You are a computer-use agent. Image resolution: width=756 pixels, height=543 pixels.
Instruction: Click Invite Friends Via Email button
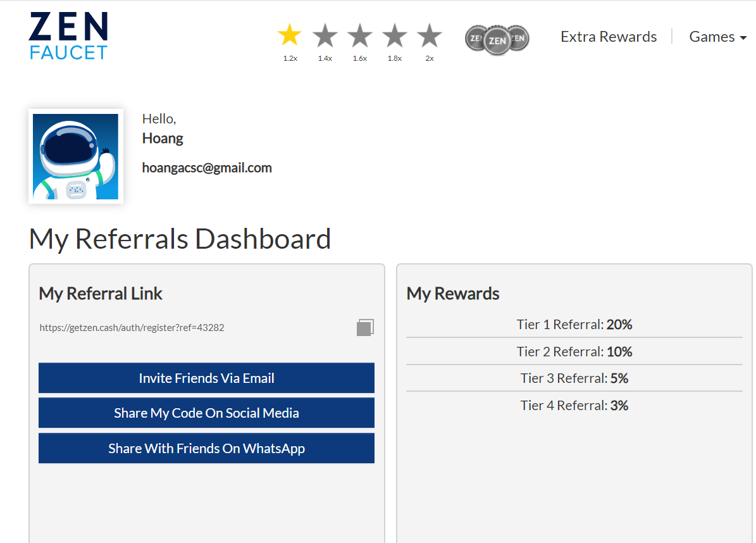click(206, 378)
